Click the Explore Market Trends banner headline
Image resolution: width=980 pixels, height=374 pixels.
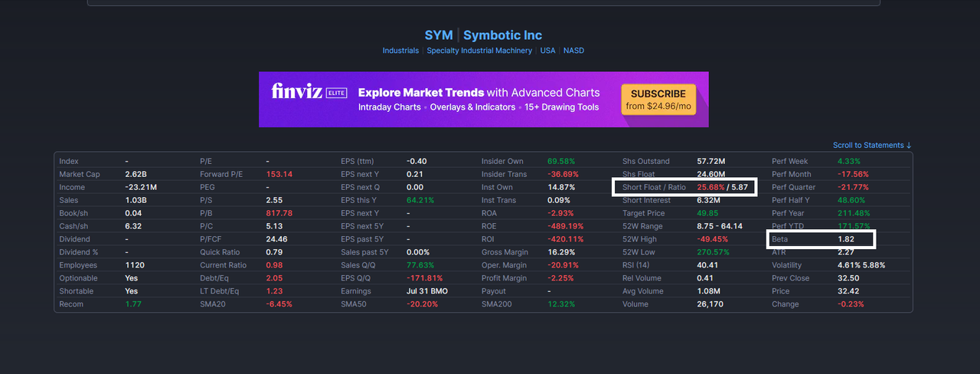[479, 92]
